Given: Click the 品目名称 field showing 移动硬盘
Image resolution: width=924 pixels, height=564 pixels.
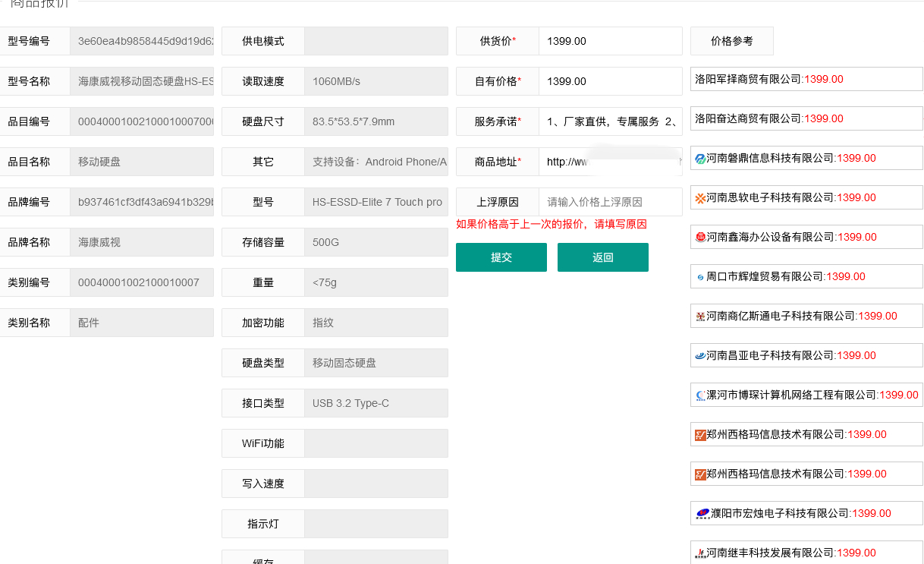Looking at the screenshot, I should point(142,162).
